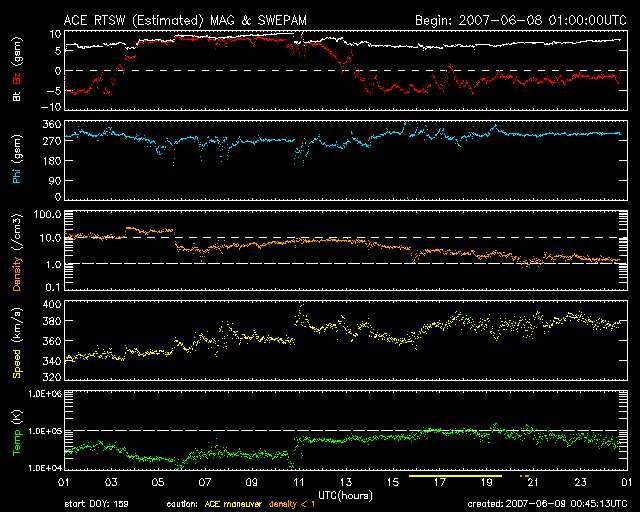Click the "UTC(hours)" axis title

tap(345, 496)
